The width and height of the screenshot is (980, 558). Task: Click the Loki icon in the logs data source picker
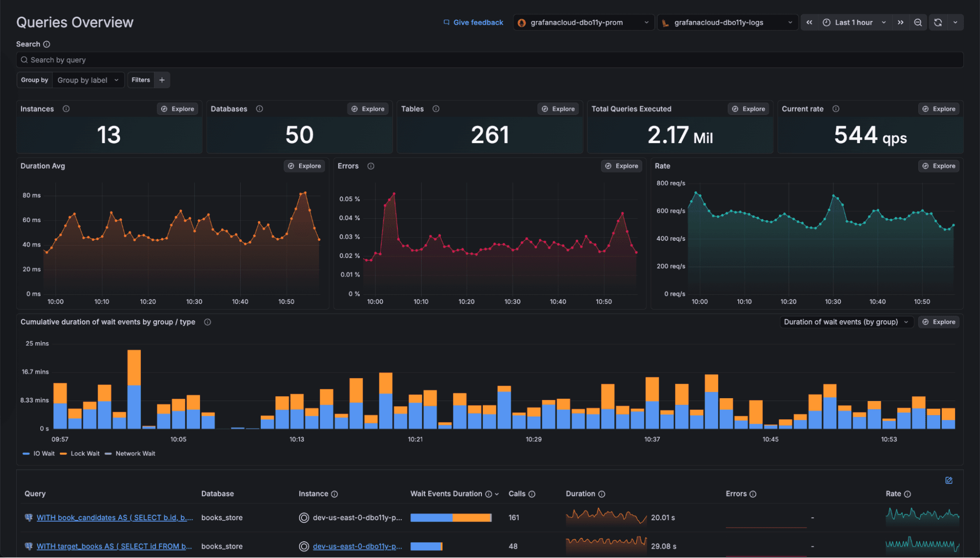pos(666,22)
